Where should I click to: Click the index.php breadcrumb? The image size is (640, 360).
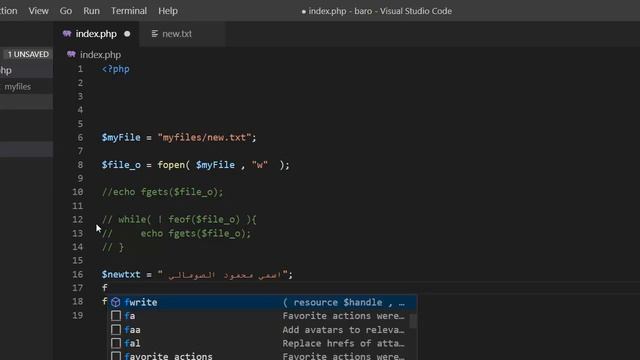click(100, 55)
